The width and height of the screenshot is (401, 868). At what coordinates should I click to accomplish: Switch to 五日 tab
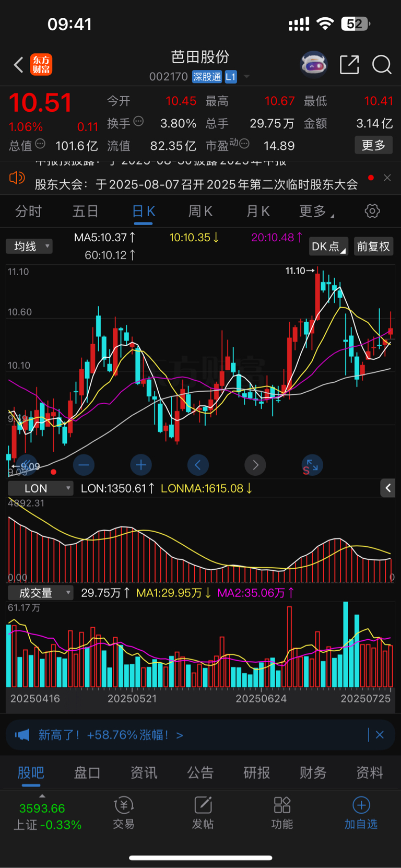pyautogui.click(x=85, y=211)
